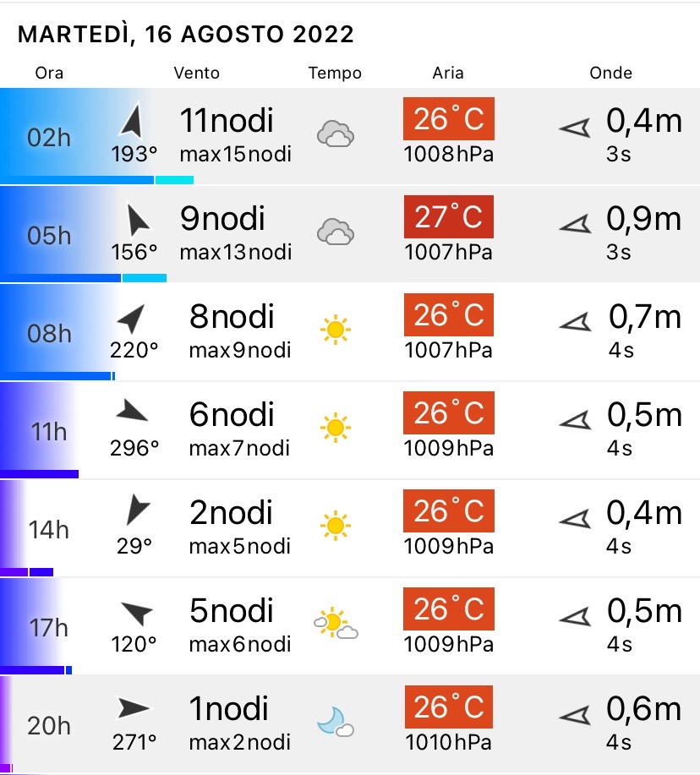Image resolution: width=700 pixels, height=775 pixels.
Task: Click the blue wind strength bar under 02h
Action: (x=78, y=179)
